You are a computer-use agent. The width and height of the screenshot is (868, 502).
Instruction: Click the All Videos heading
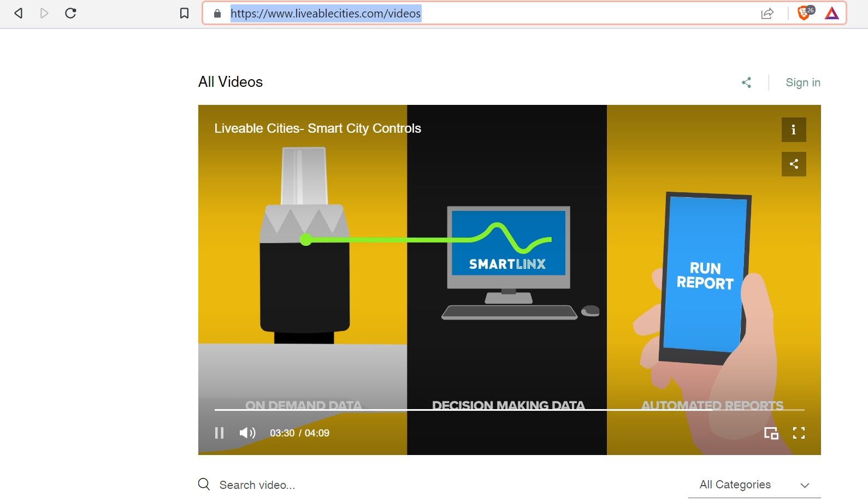pyautogui.click(x=231, y=82)
